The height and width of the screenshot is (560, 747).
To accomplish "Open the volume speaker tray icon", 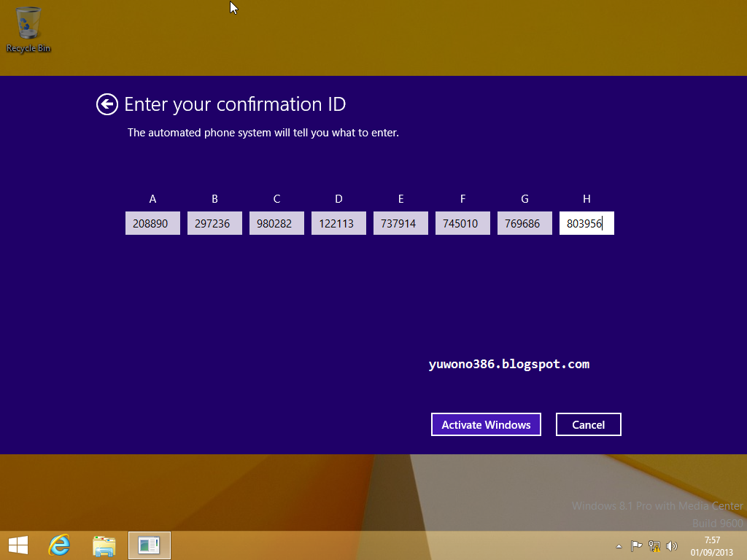I will click(672, 545).
